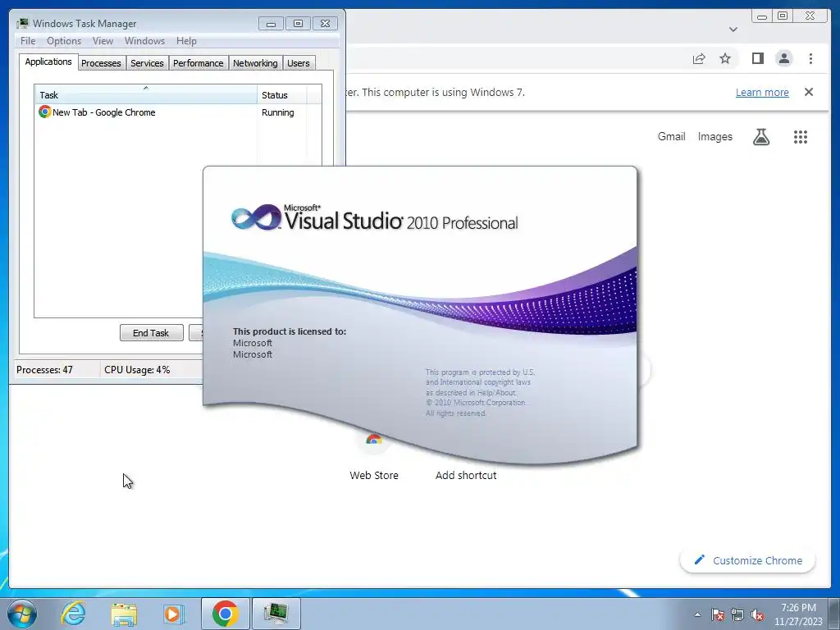Open the Chrome profile avatar
This screenshot has width=840, height=630.
pyautogui.click(x=783, y=58)
